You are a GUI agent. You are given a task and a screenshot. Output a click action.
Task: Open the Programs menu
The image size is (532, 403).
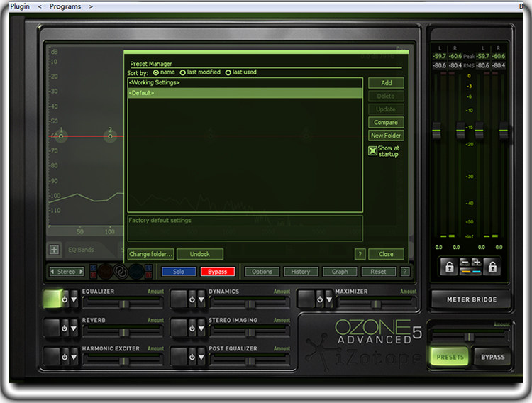coord(65,6)
